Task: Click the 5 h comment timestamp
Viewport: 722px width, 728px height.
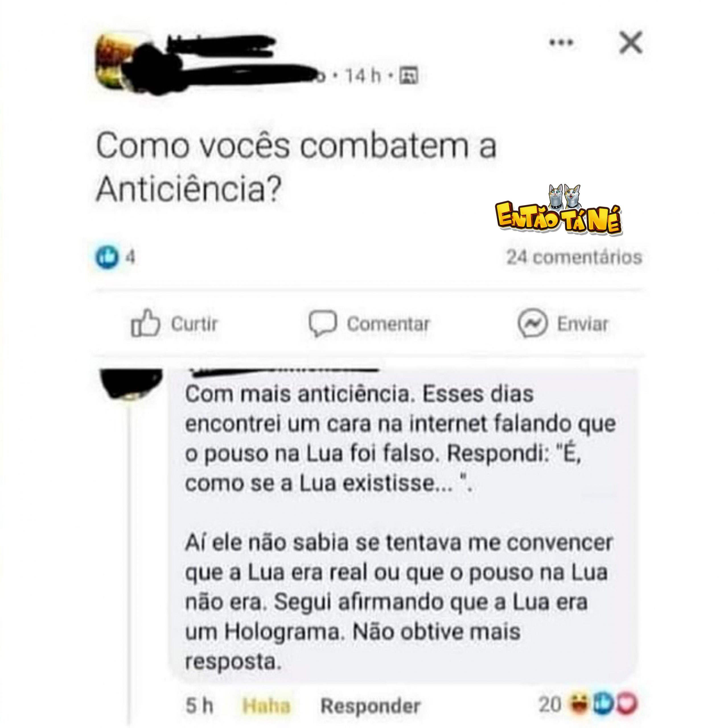Action: [199, 705]
